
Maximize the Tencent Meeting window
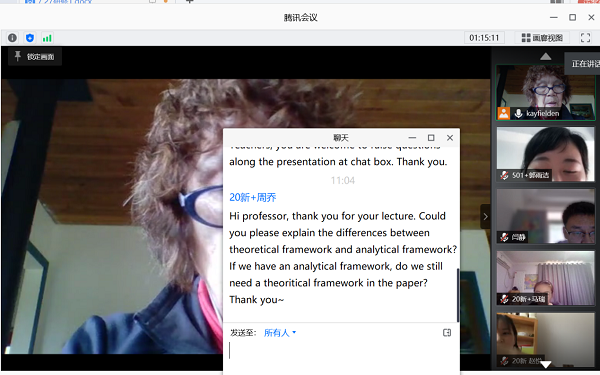click(572, 17)
